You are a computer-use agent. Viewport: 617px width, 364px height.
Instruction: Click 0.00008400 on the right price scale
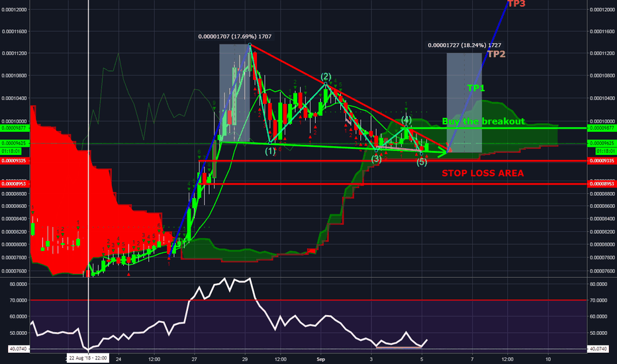click(x=602, y=219)
